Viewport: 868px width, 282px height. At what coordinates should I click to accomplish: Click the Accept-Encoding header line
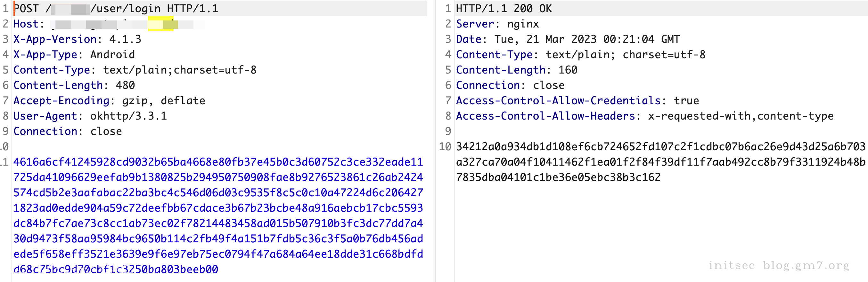[x=109, y=101]
